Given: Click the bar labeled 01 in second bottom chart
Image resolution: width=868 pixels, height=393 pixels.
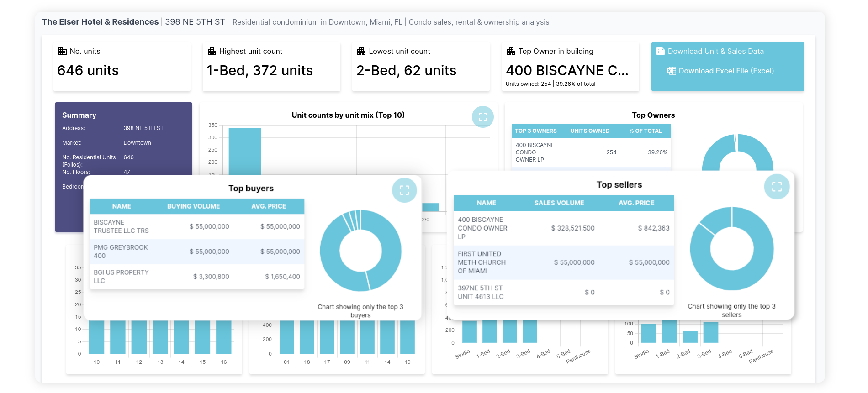Looking at the screenshot, I should click(287, 337).
